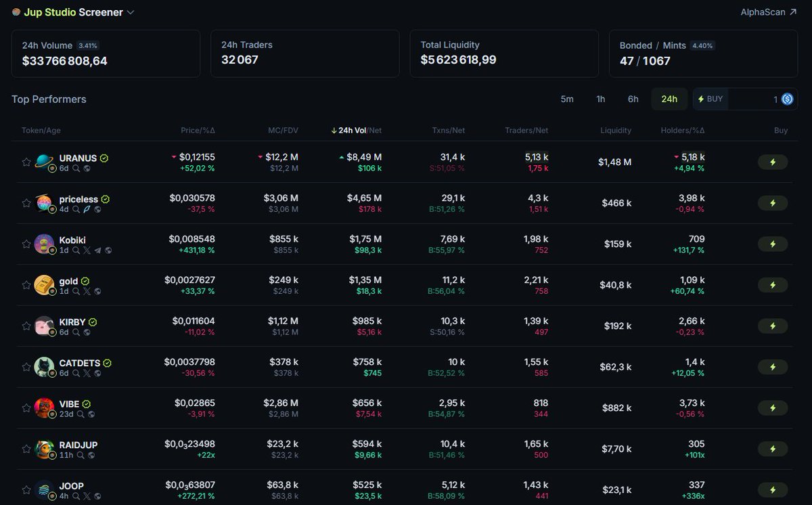Star the Kobiki token row
812x505 pixels.
click(26, 244)
